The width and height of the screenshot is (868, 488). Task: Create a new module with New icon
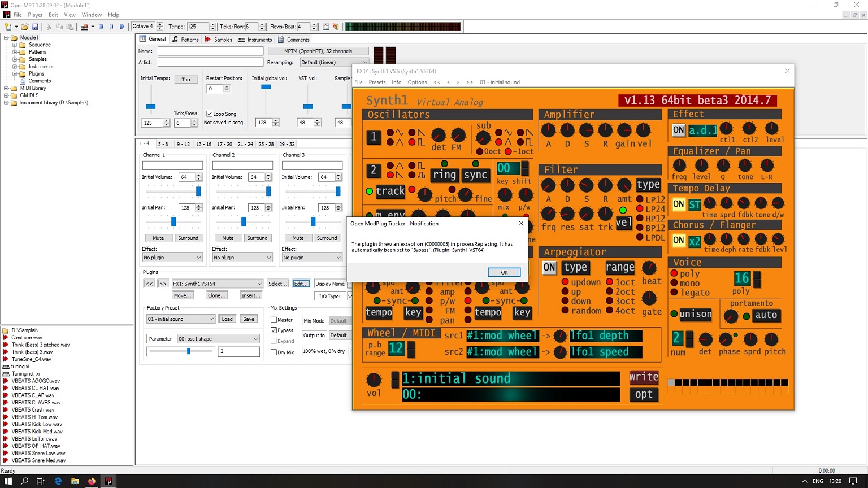(8, 27)
